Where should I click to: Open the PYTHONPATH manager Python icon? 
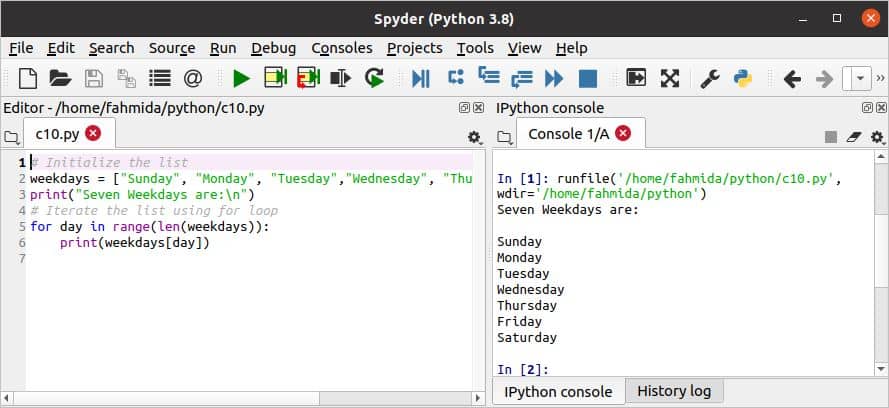click(x=742, y=78)
